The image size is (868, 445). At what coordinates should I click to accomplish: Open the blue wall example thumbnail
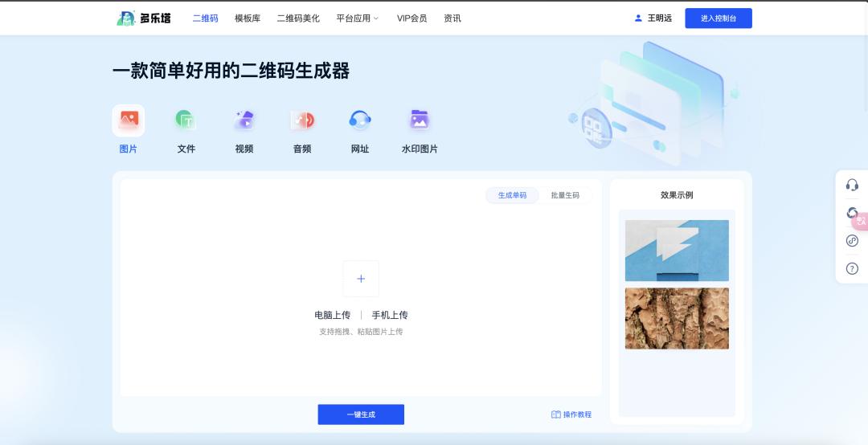point(677,251)
